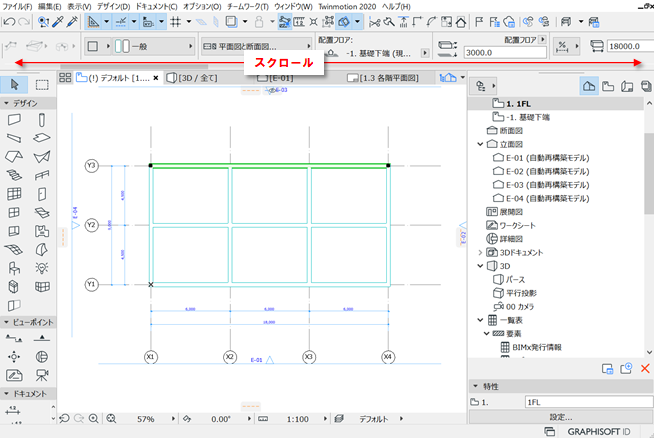Click the red delete X in navigator
The height and width of the screenshot is (438, 658).
click(x=645, y=368)
